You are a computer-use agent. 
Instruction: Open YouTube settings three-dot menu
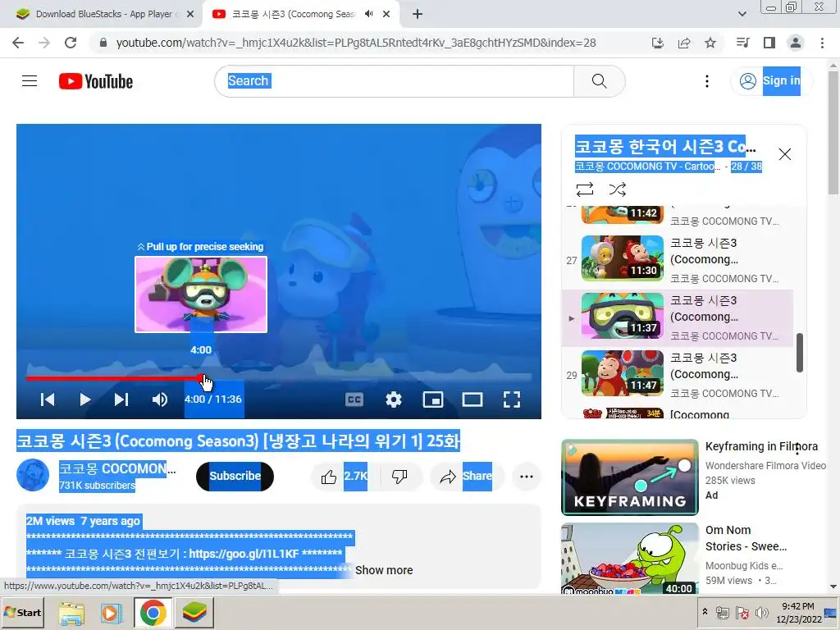[x=706, y=81]
